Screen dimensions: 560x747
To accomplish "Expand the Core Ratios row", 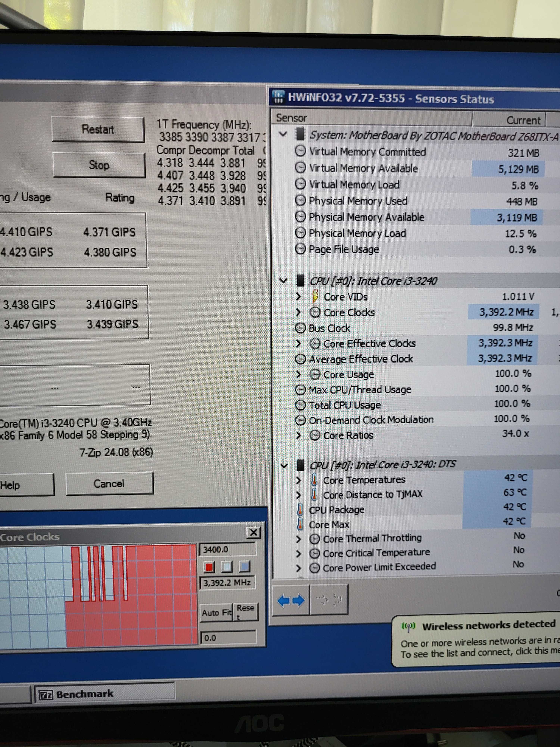I will point(298,435).
